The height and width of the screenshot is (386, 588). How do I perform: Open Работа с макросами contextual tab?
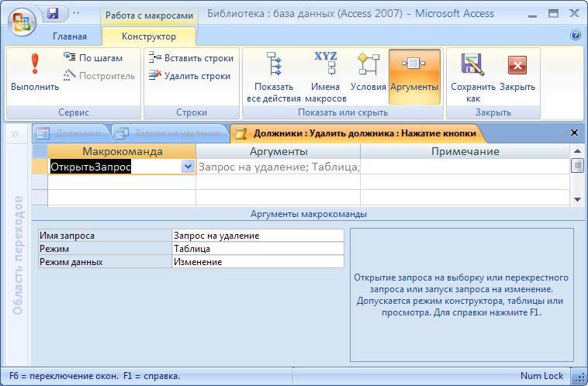coord(149,16)
